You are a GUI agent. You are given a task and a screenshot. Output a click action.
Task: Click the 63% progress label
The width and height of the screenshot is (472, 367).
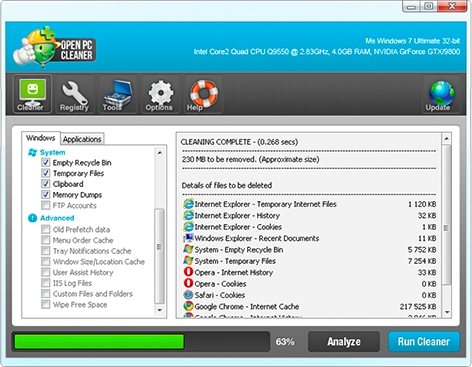click(285, 342)
